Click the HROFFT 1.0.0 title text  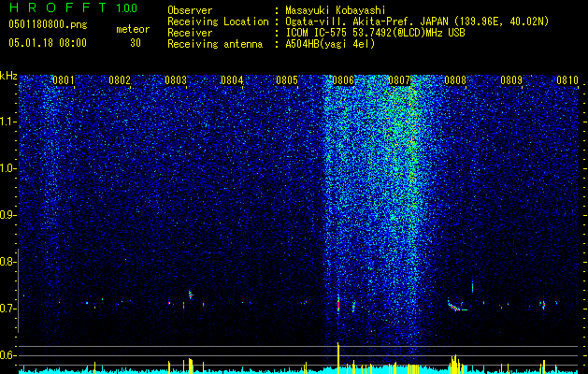(73, 7)
